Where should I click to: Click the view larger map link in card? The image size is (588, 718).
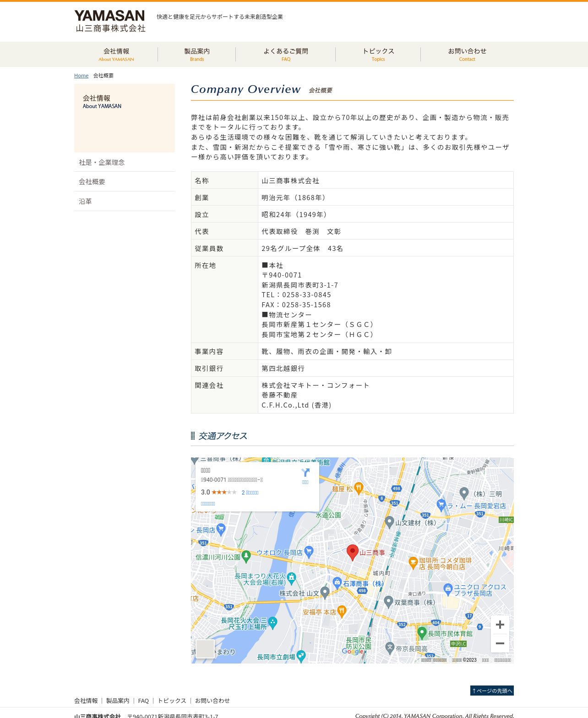tap(208, 504)
